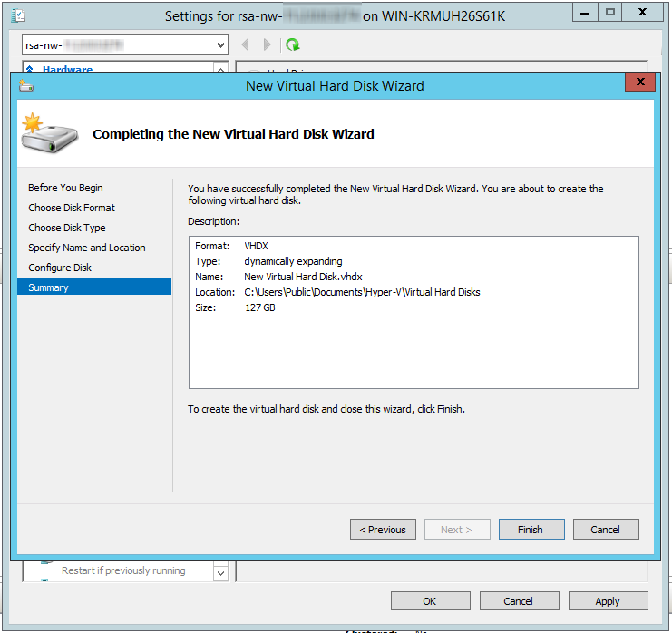Open the Choose Disk Type step
This screenshot has height=633, width=672.
[x=67, y=228]
